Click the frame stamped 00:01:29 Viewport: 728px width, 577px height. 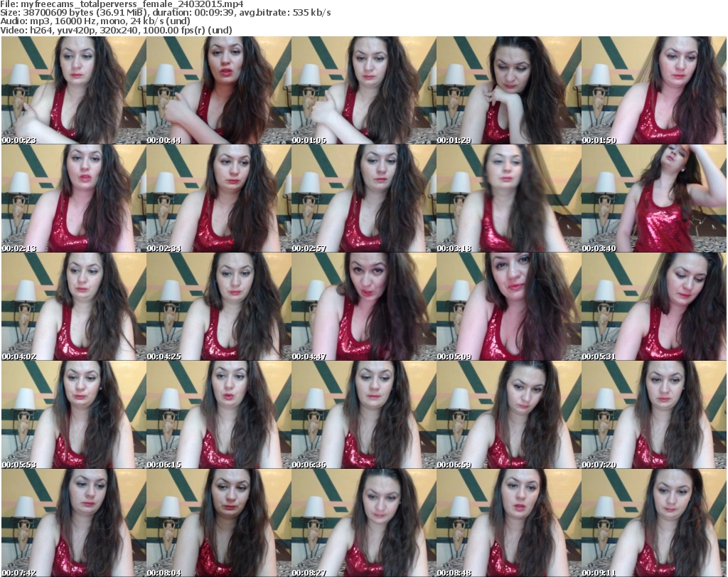coord(508,90)
